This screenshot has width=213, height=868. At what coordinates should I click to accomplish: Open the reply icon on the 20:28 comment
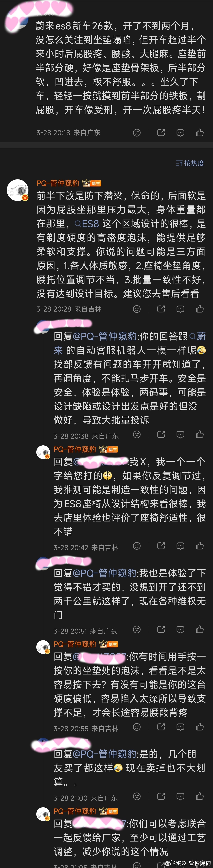point(180,309)
